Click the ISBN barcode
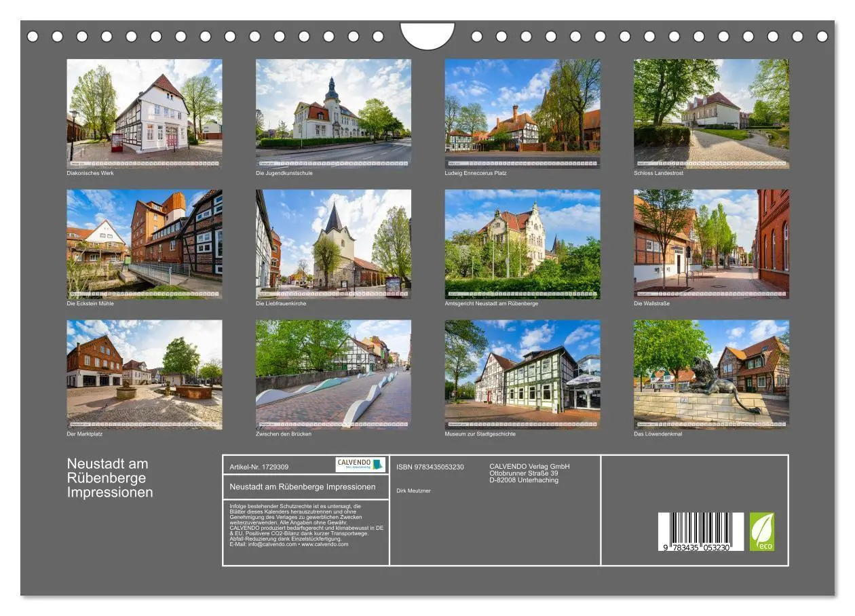This screenshot has width=855, height=616. tap(701, 532)
